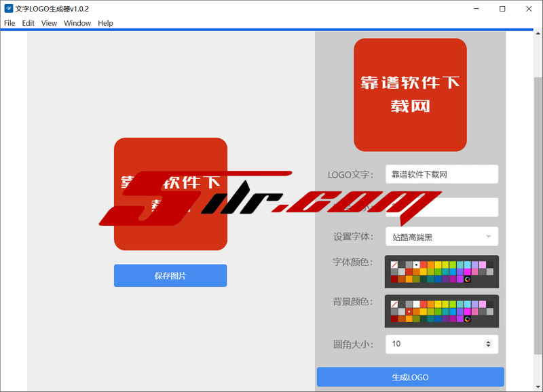Select the white dotted swatch in 字体颜色
The width and height of the screenshot is (543, 392).
tap(416, 264)
